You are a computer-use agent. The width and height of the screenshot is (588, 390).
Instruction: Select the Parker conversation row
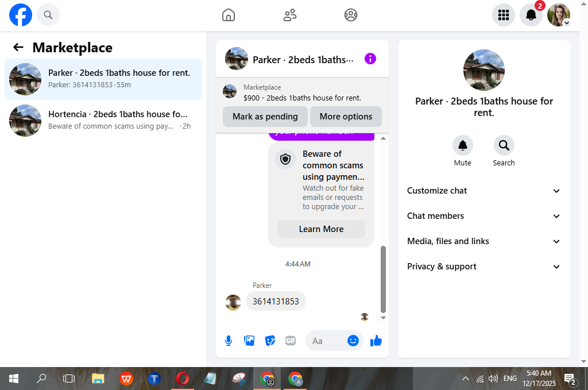click(x=103, y=79)
